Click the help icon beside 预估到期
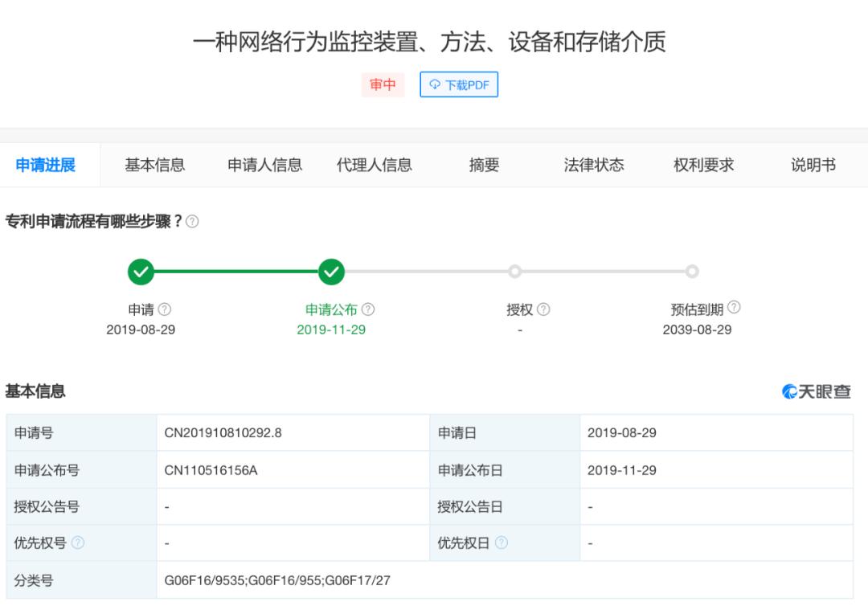Viewport: 868px width, 614px height. point(734,307)
